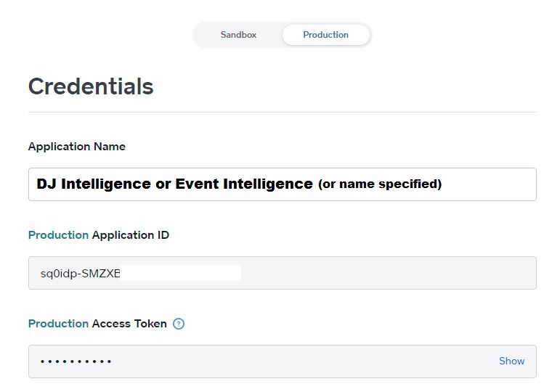Click teal "Production" word before Application ID
The width and height of the screenshot is (560, 392).
(58, 235)
